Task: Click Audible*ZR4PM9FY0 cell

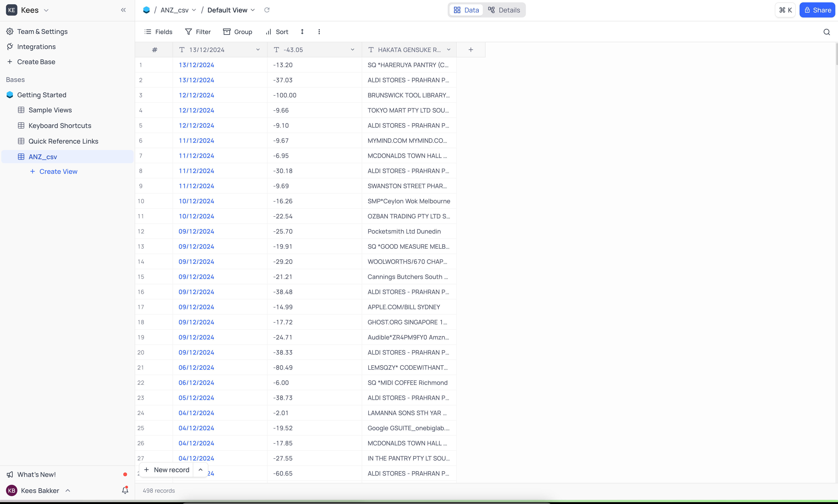Action: pos(409,337)
